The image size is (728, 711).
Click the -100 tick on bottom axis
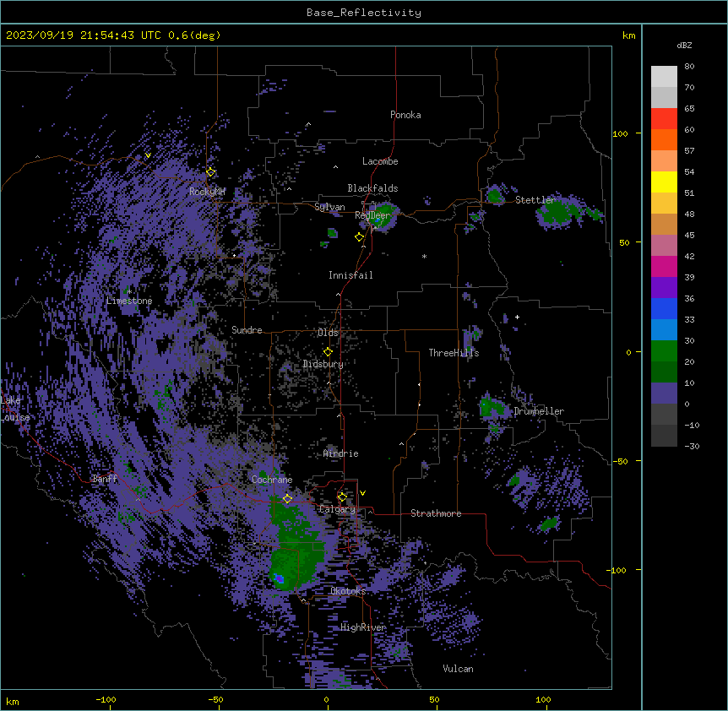(x=106, y=699)
